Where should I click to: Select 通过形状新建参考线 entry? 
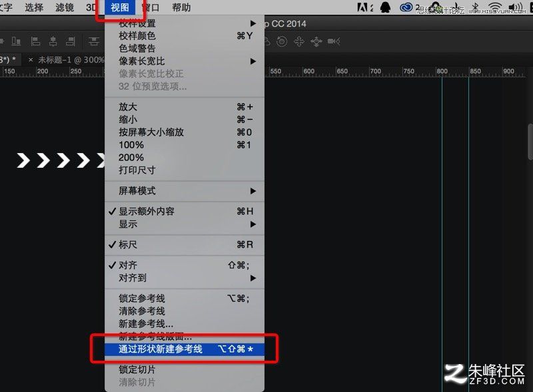(x=185, y=349)
